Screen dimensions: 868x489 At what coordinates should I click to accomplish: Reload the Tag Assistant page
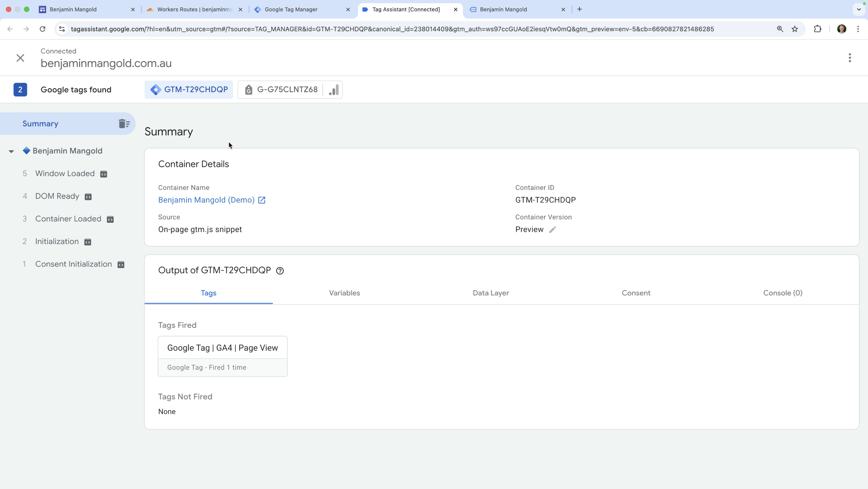[42, 29]
